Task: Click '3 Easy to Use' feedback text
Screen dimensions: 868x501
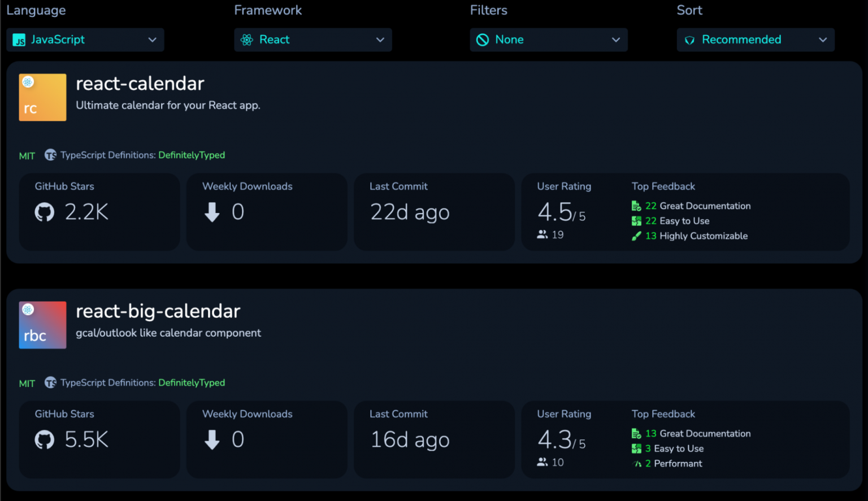Action: point(675,448)
